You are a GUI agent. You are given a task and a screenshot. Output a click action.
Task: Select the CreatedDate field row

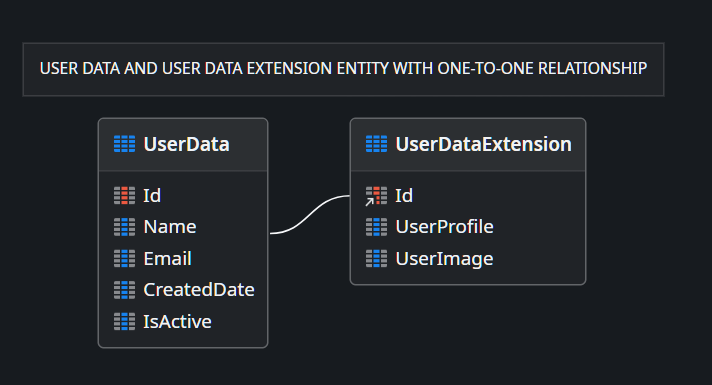(183, 290)
